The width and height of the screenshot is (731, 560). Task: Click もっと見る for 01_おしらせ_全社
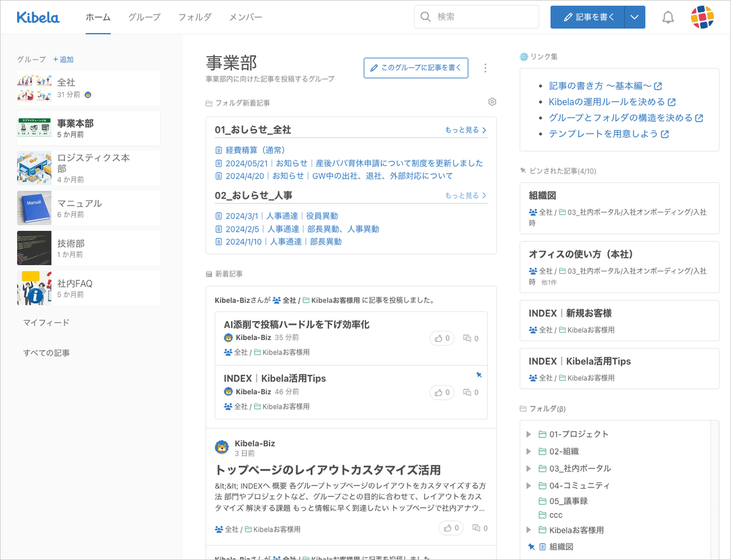click(466, 130)
